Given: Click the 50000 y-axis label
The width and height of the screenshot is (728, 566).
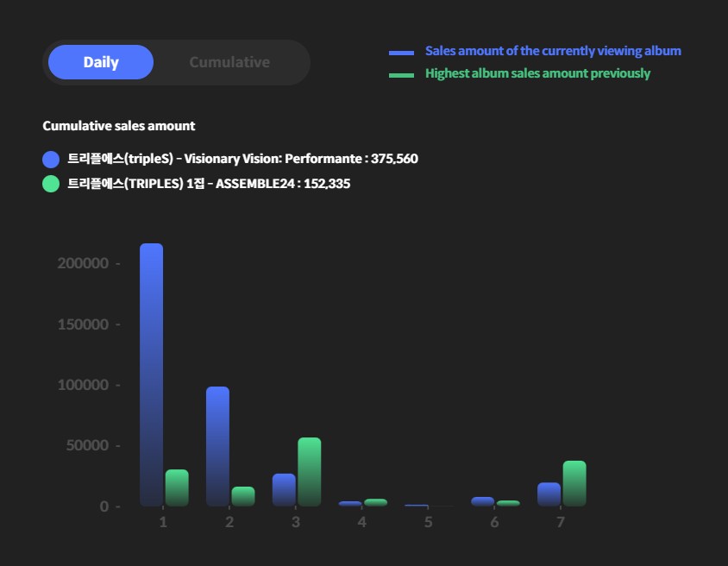Looking at the screenshot, I should point(87,445).
